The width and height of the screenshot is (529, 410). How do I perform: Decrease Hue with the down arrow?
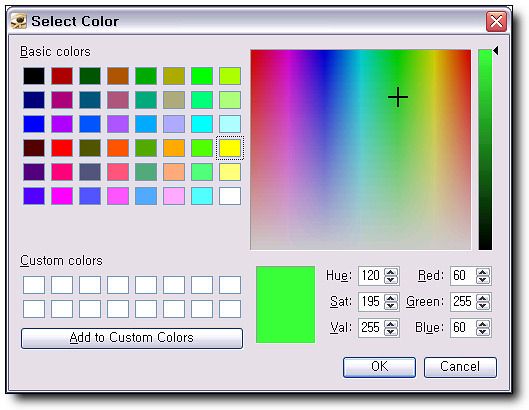pyautogui.click(x=391, y=280)
